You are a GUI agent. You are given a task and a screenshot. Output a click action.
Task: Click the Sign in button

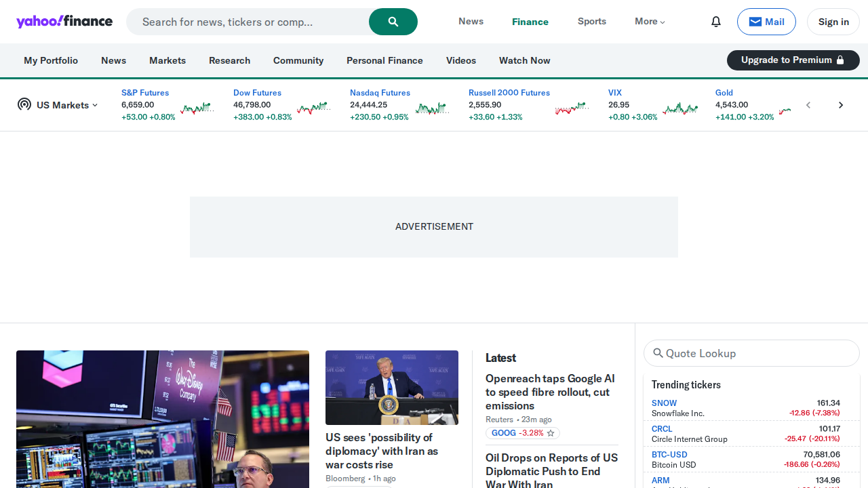833,22
